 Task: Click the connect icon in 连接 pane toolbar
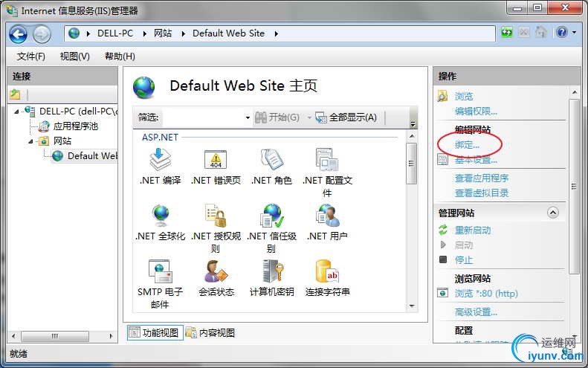[15, 94]
